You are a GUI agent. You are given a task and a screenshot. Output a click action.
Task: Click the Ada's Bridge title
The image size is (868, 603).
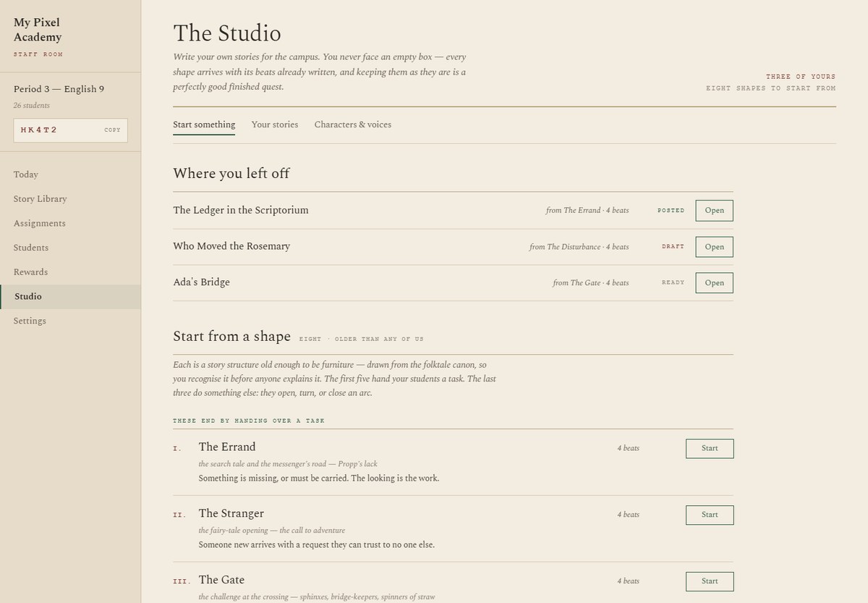coord(201,282)
